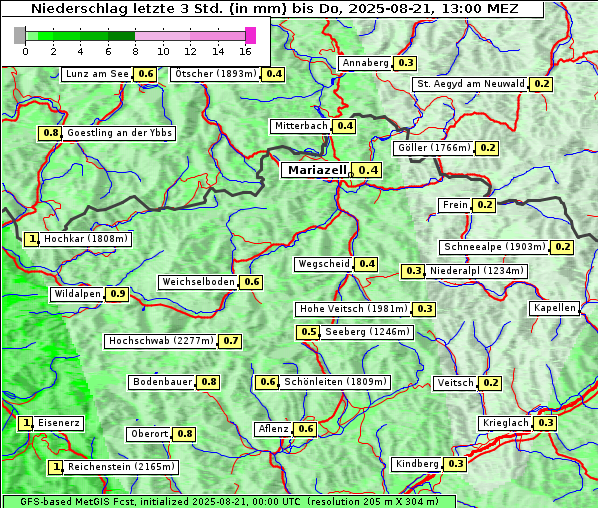Select the Veitsch label
Screen dimensions: 598x508
tap(455, 383)
